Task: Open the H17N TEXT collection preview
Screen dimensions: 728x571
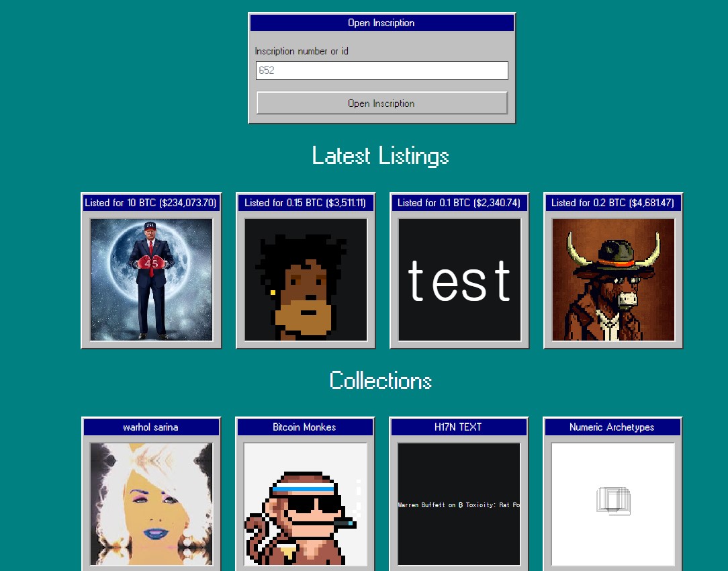Action: point(459,504)
